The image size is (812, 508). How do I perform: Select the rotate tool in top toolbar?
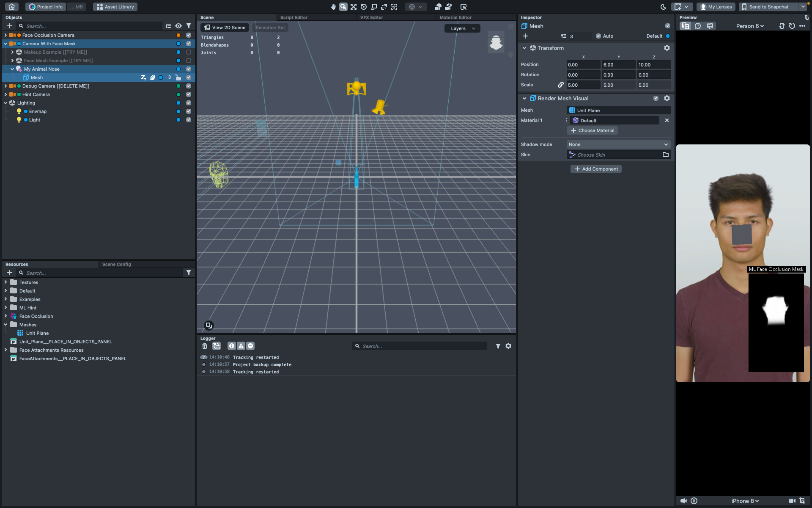click(364, 7)
